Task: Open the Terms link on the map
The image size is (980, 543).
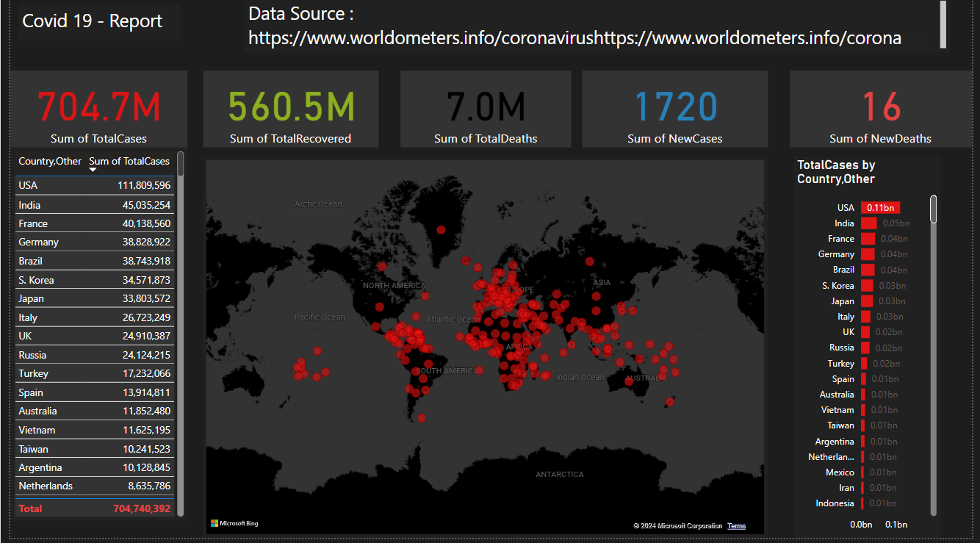Action: point(736,526)
